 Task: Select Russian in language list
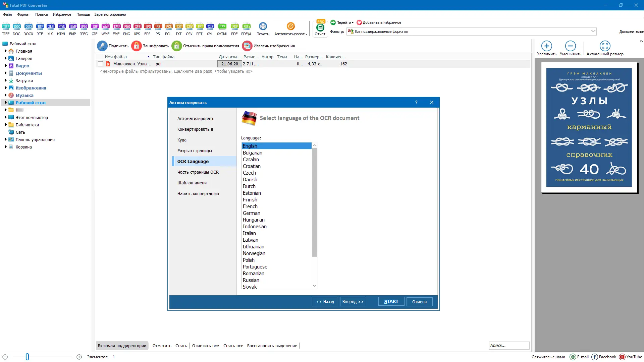tap(251, 280)
